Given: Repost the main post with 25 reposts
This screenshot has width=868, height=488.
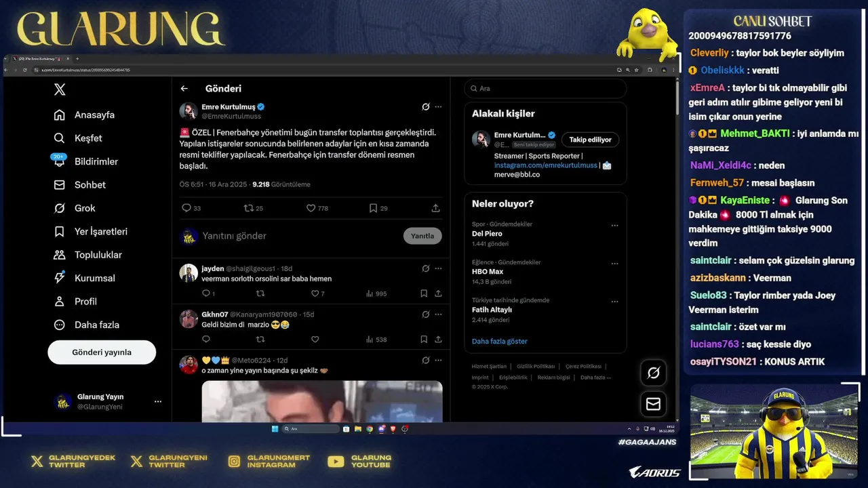Looking at the screenshot, I should (254, 208).
